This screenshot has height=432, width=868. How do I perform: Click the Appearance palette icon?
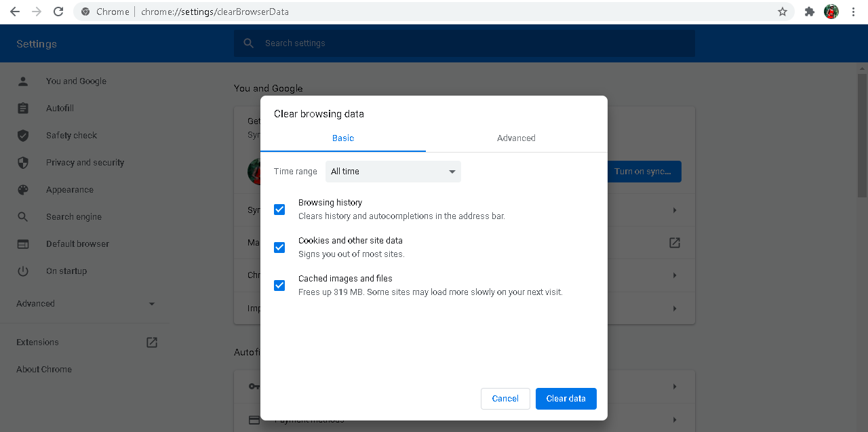[23, 190]
